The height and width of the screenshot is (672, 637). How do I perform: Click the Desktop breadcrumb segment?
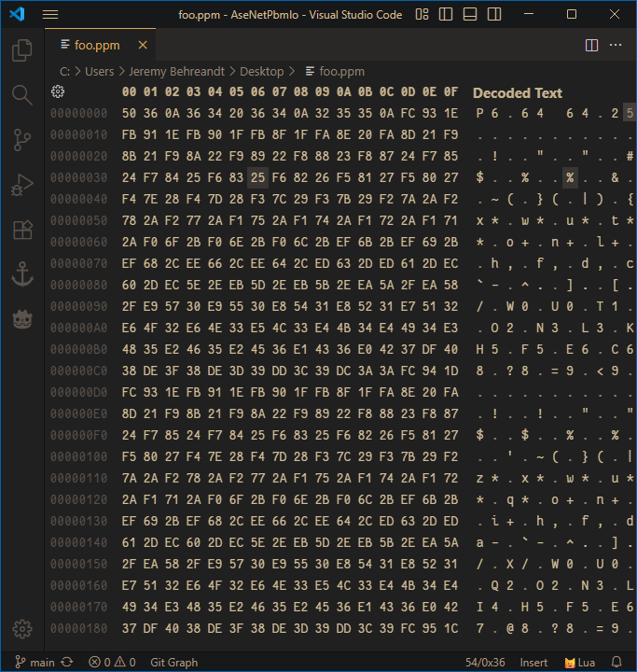pyautogui.click(x=261, y=71)
